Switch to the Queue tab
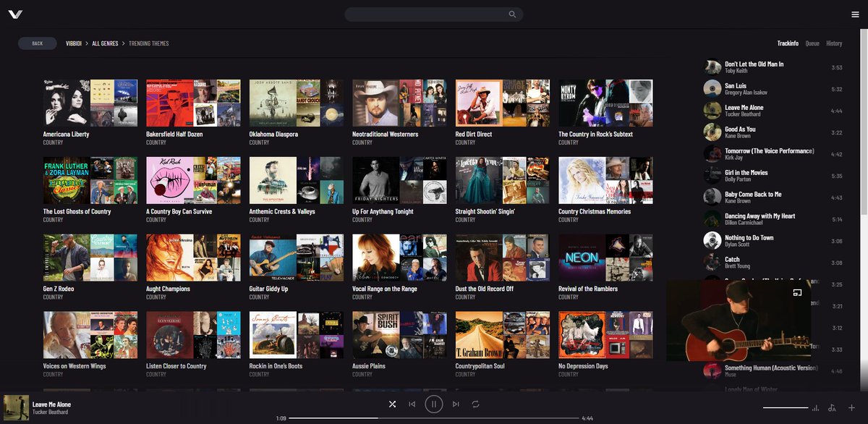This screenshot has height=424, width=868. click(x=812, y=43)
